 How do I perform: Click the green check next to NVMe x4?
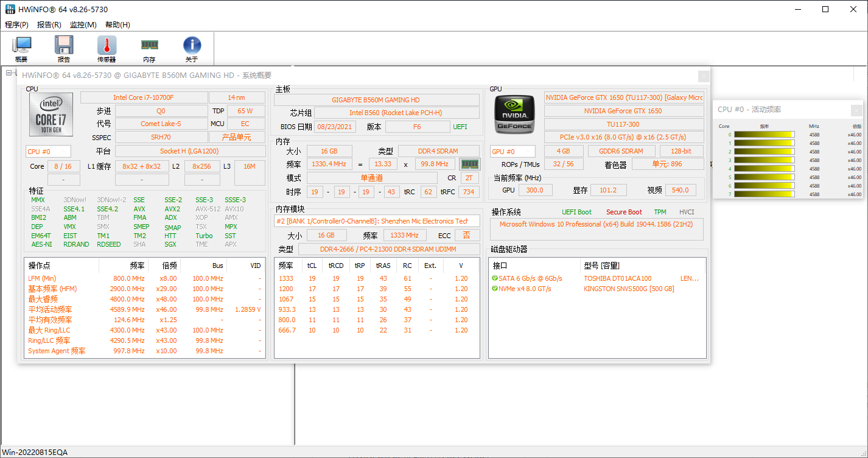tap(495, 289)
